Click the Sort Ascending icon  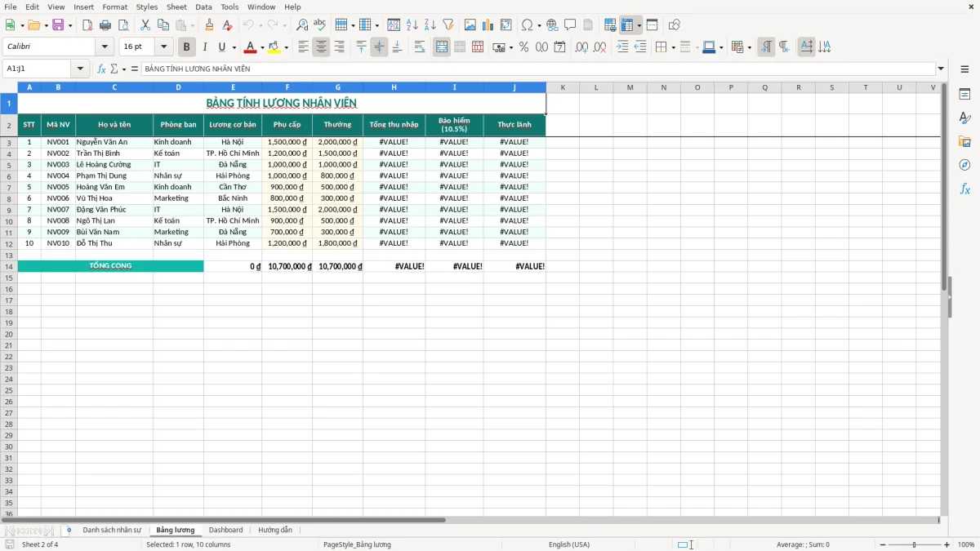tap(412, 25)
